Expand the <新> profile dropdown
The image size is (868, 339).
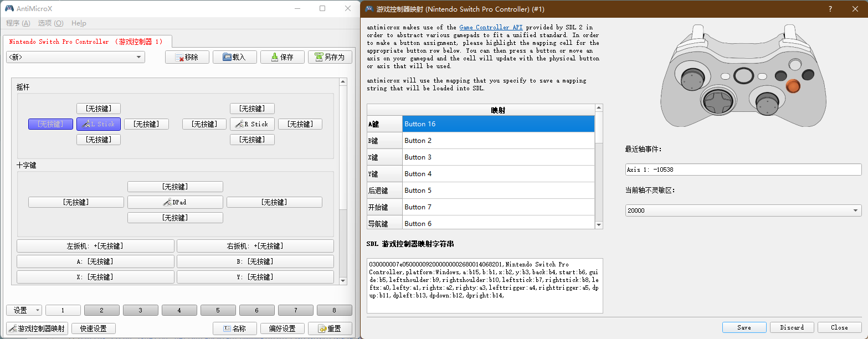click(x=75, y=57)
